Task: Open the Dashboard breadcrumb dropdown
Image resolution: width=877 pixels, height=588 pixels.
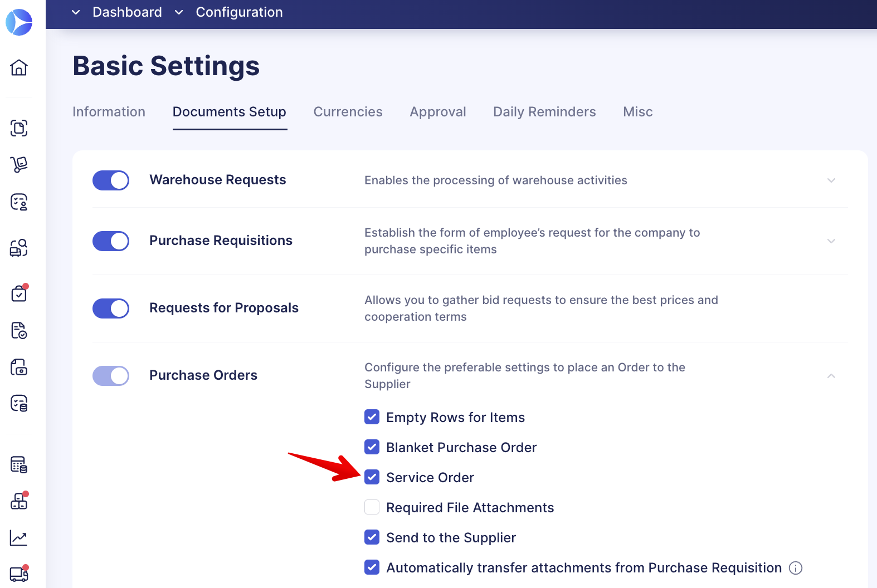Action: (75, 12)
